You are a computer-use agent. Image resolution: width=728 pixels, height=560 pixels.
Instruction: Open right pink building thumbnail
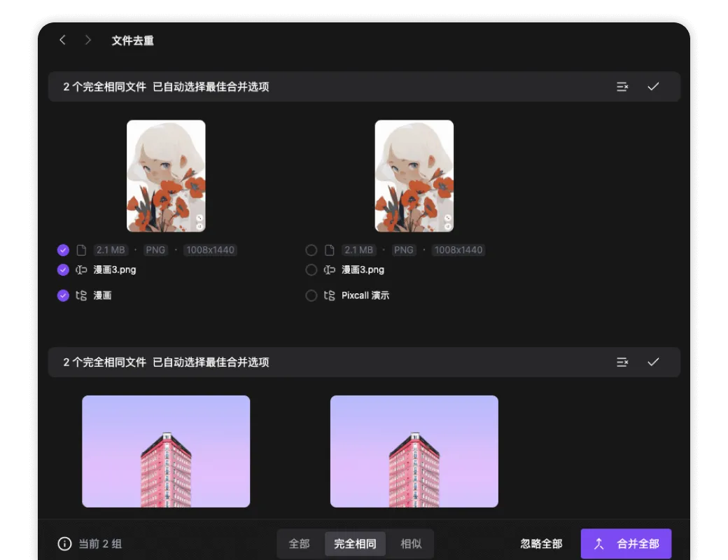(414, 451)
